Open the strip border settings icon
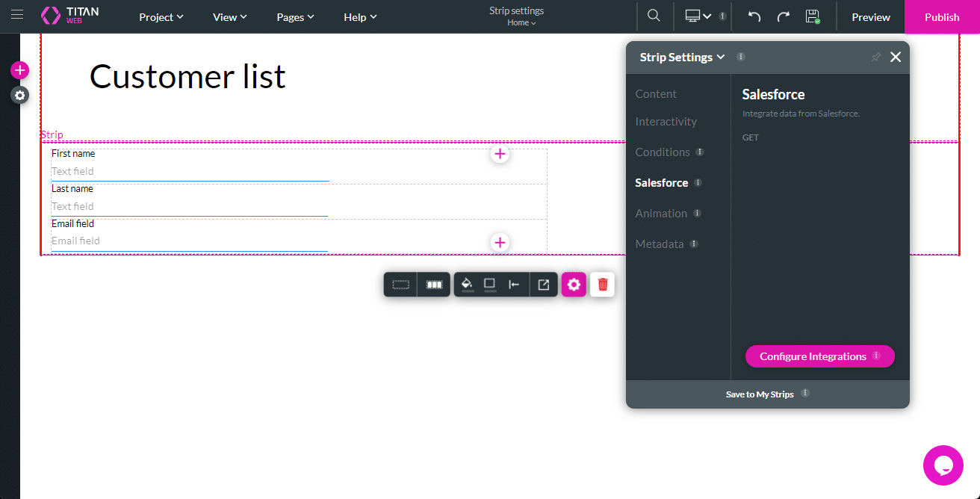980x499 pixels. tap(489, 284)
